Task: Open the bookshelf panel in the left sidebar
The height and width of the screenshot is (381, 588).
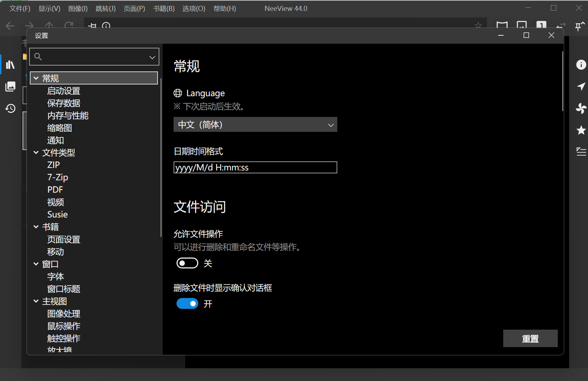Action: pyautogui.click(x=11, y=64)
